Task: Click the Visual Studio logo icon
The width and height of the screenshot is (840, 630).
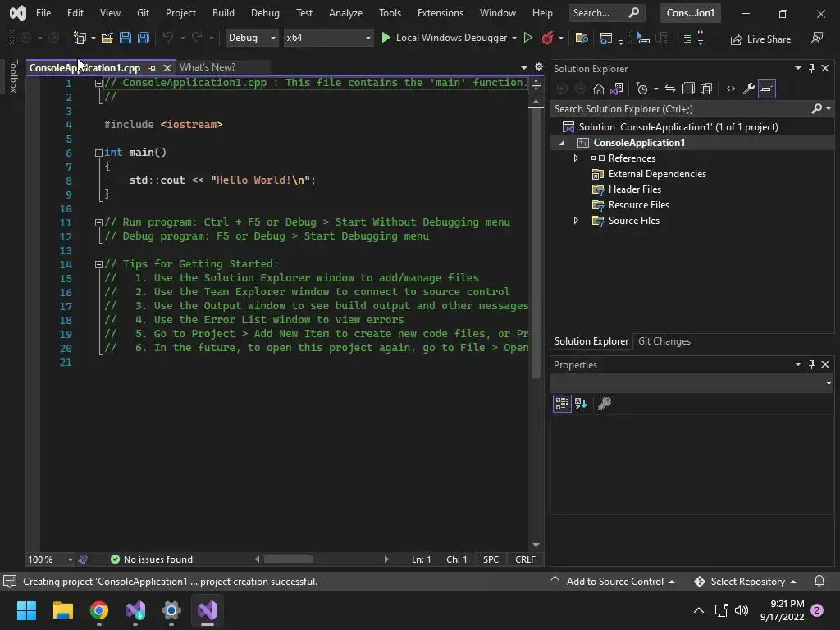Action: coord(18,13)
